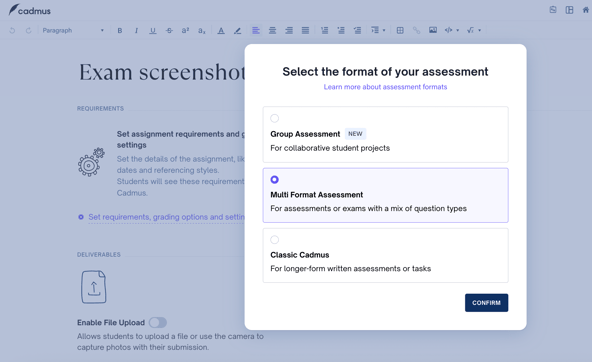Open Learn more about assessment formats link
The image size is (592, 362).
[x=385, y=87]
